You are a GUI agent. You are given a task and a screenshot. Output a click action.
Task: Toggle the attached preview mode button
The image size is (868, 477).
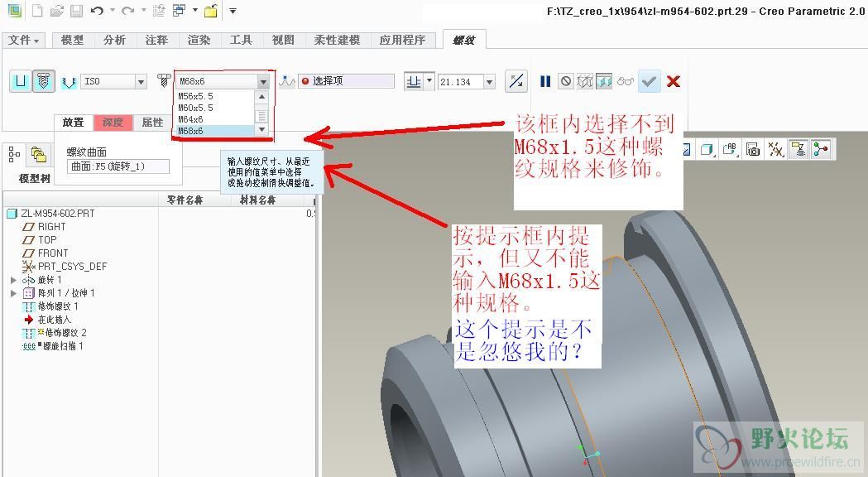tap(604, 81)
